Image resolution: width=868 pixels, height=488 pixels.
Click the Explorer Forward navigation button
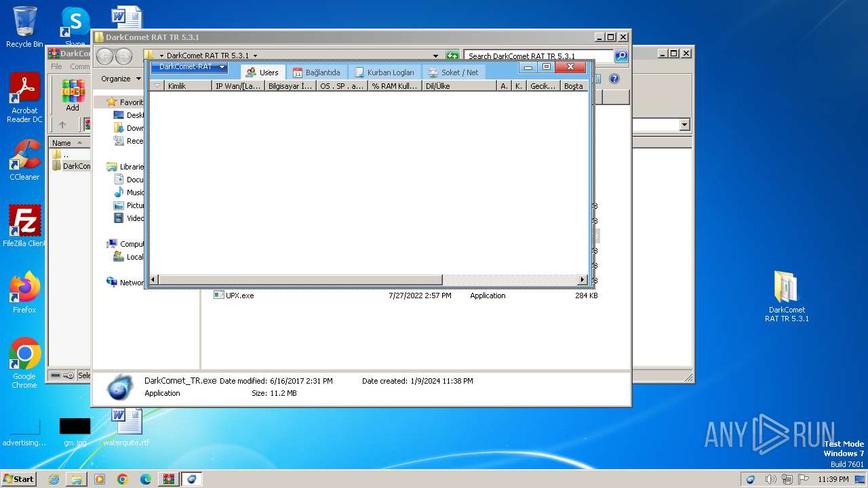(x=123, y=56)
